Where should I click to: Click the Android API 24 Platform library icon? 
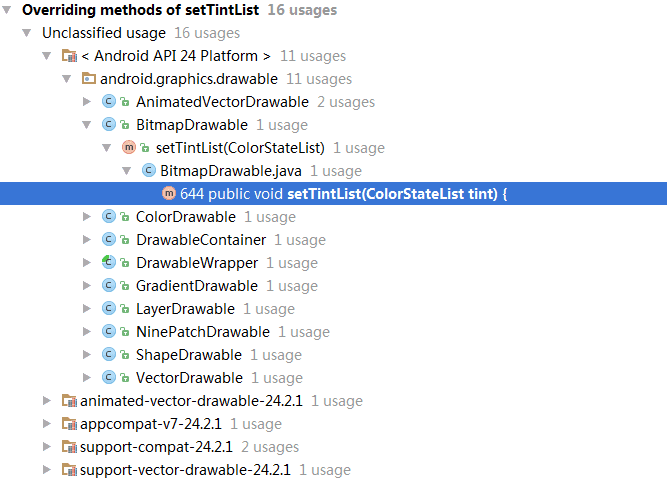(69, 56)
